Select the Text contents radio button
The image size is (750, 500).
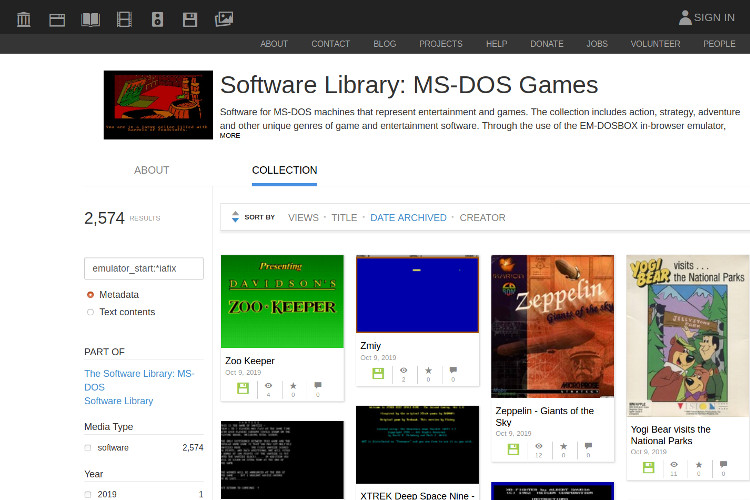click(90, 312)
